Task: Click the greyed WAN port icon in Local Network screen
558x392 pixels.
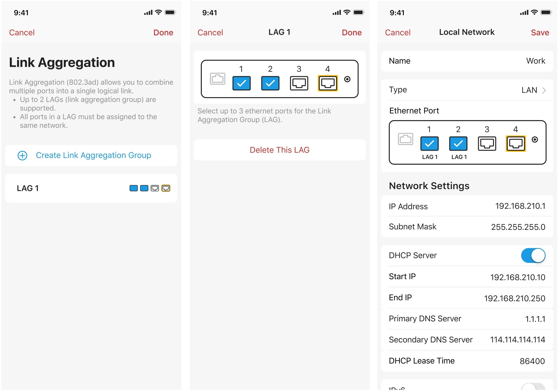Action: click(405, 139)
